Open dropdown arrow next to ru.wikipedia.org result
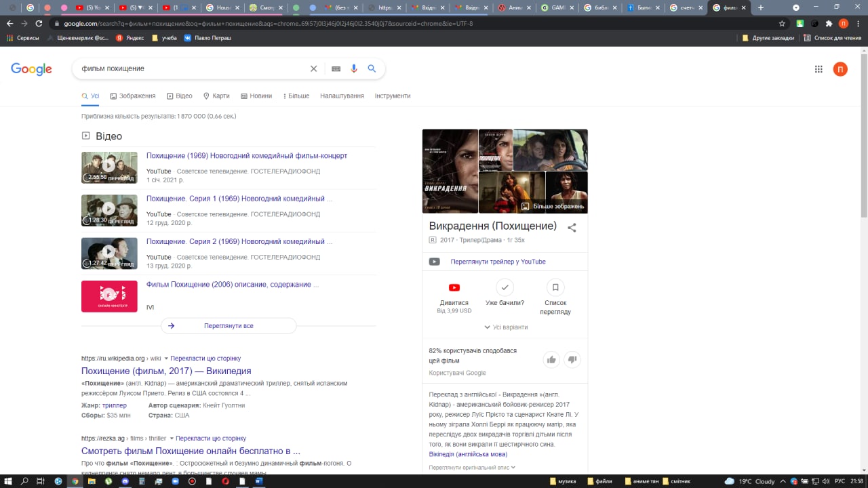 (x=166, y=359)
